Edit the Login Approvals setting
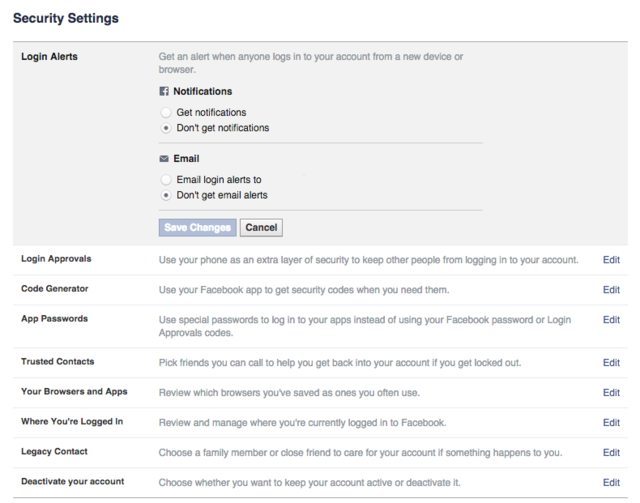This screenshot has width=640, height=503. click(x=611, y=260)
